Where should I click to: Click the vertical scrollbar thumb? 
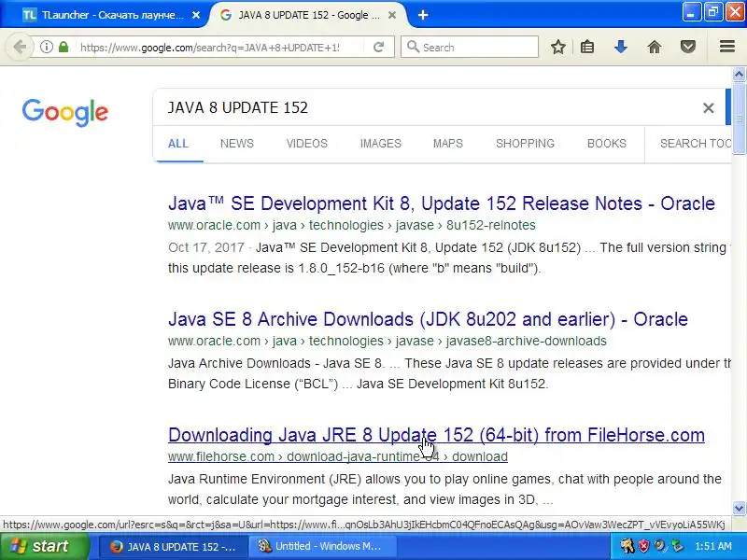click(739, 119)
